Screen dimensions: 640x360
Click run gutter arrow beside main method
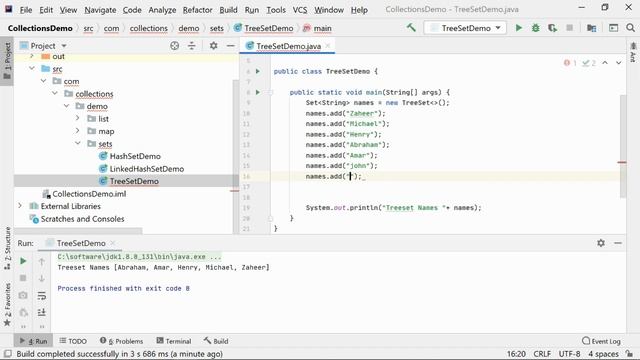point(258,92)
